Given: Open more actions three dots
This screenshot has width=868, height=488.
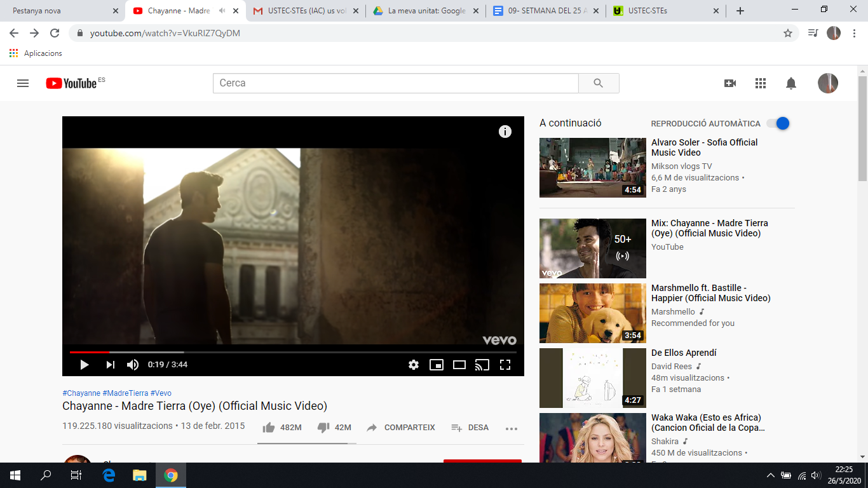Looking at the screenshot, I should [x=512, y=428].
